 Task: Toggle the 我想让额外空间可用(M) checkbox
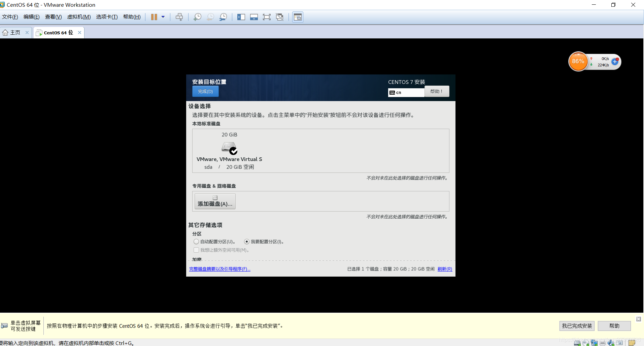[196, 250]
